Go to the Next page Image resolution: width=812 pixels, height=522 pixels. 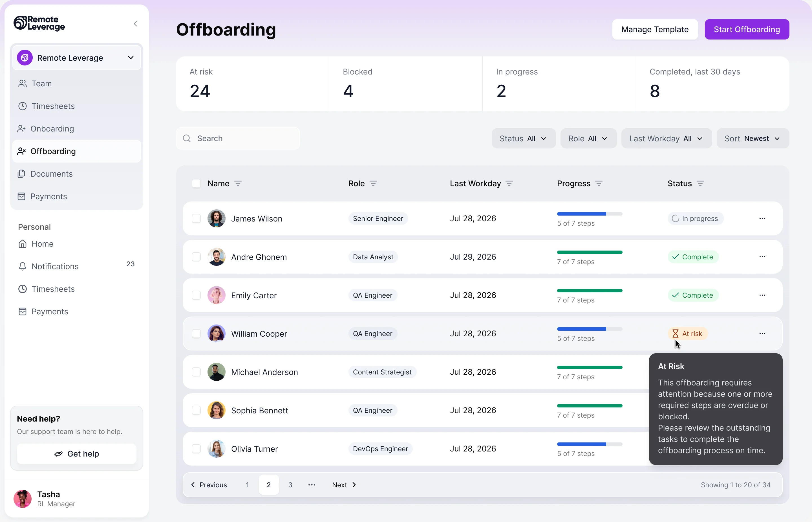344,485
